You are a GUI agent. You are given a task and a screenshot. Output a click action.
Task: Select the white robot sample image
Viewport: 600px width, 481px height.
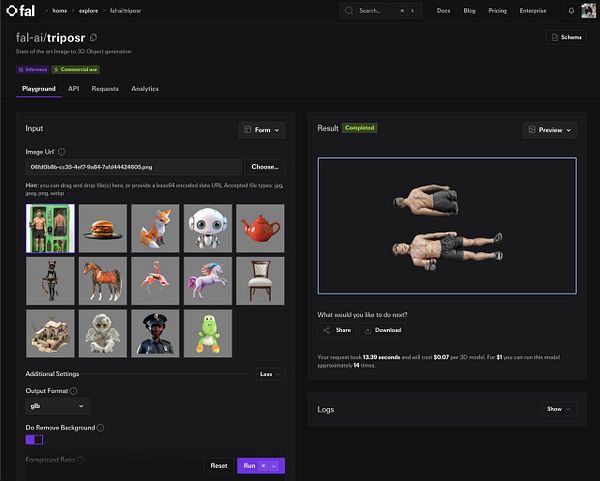(x=208, y=228)
